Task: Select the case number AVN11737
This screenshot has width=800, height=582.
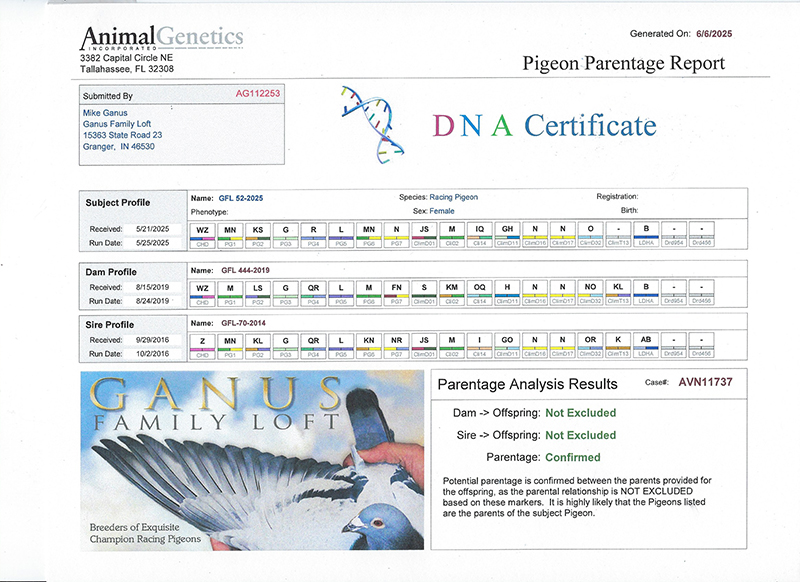Action: (x=707, y=383)
